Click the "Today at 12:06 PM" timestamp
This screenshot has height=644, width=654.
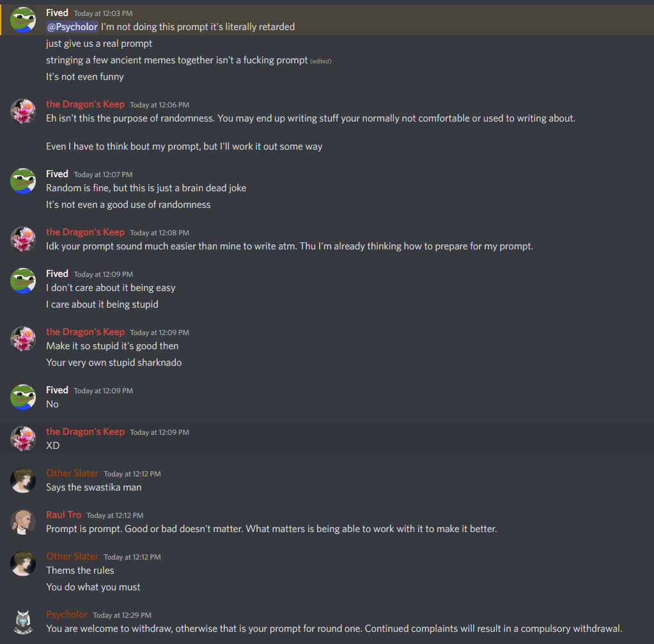(x=159, y=105)
